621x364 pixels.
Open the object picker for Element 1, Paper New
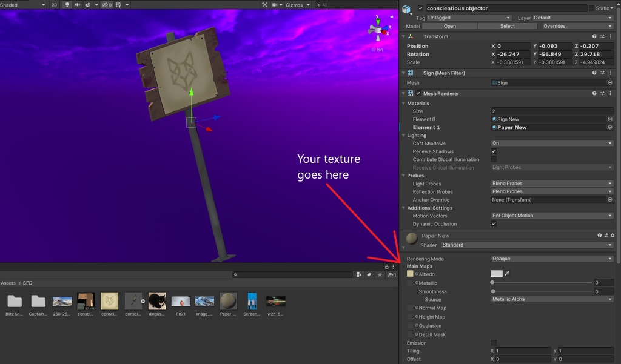610,127
